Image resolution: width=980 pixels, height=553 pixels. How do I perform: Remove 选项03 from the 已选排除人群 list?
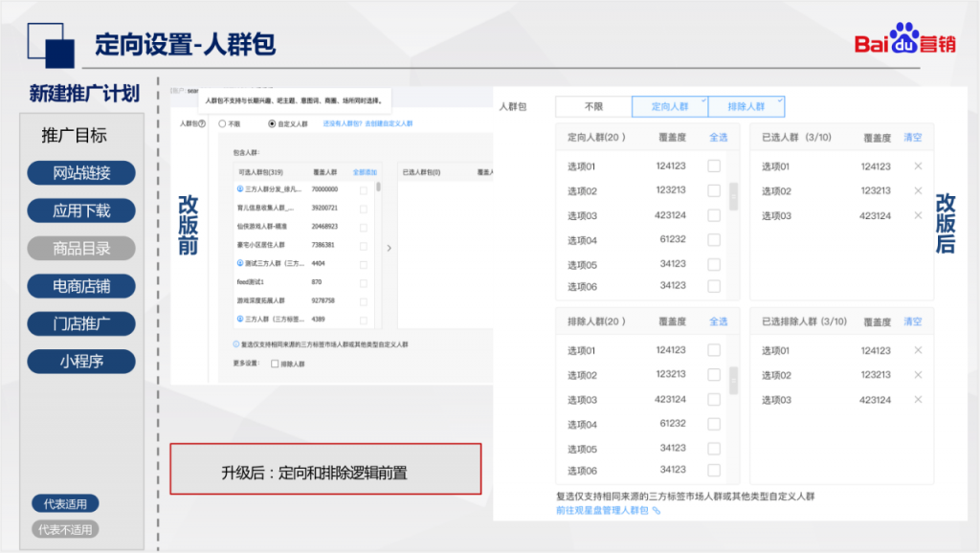[x=918, y=399]
